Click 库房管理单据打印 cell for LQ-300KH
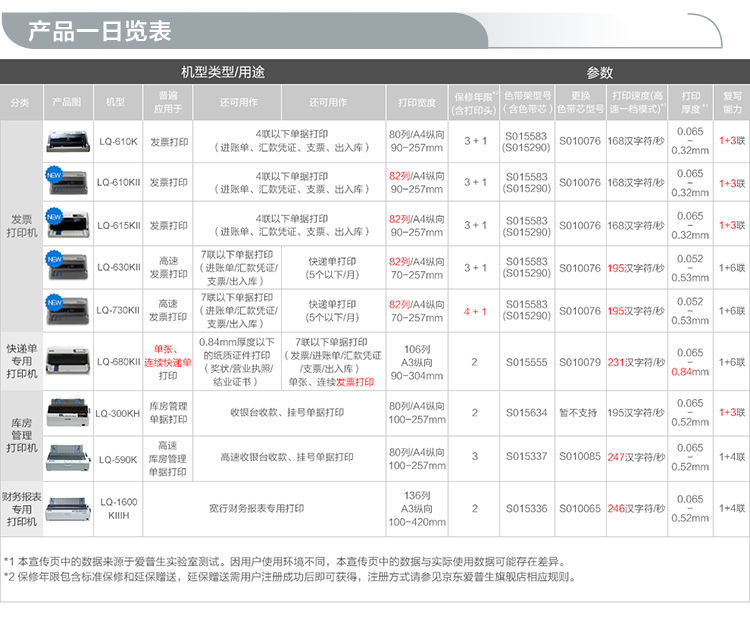The width and height of the screenshot is (750, 619). (168, 412)
